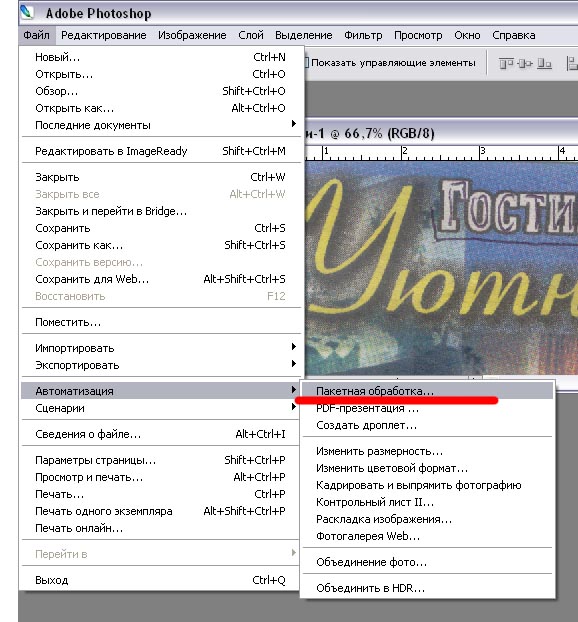Choose Закрыть и перейти в Bridge...
Viewport: 578px width, 622px height.
click(161, 211)
